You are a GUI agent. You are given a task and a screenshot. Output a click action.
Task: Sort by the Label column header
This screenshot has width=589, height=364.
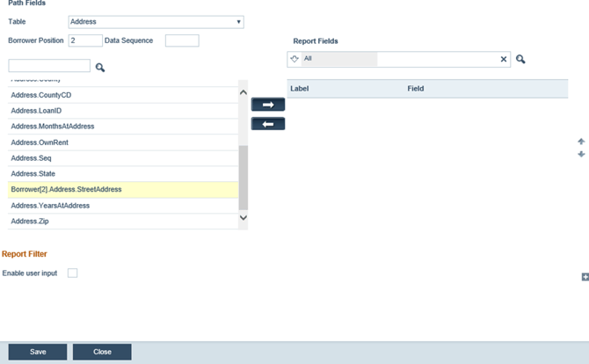click(300, 89)
